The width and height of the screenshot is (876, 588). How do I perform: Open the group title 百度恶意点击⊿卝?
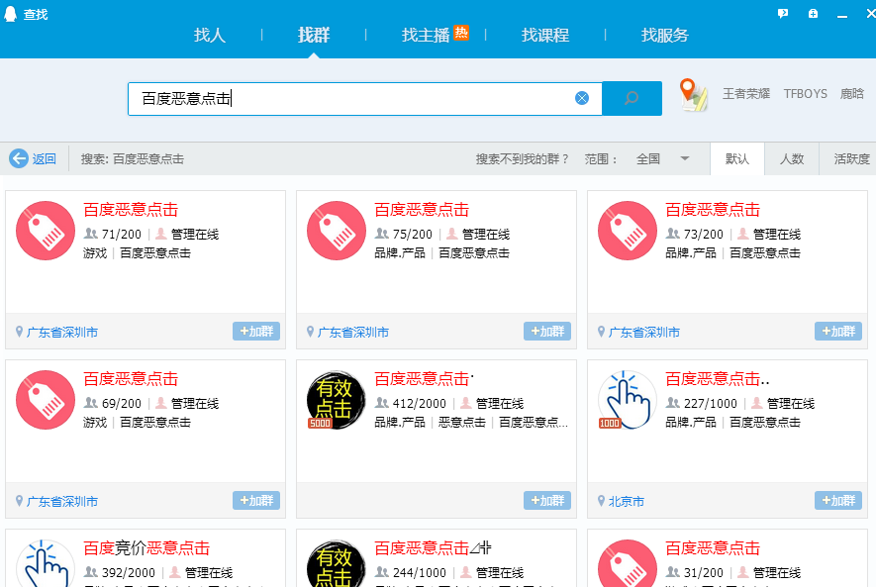pos(433,548)
